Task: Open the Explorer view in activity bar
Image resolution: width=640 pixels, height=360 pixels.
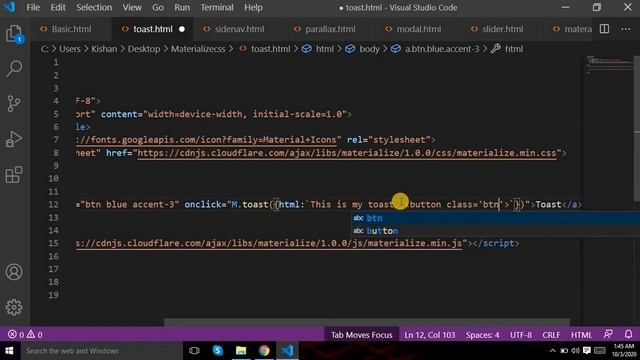Action: 14,33
